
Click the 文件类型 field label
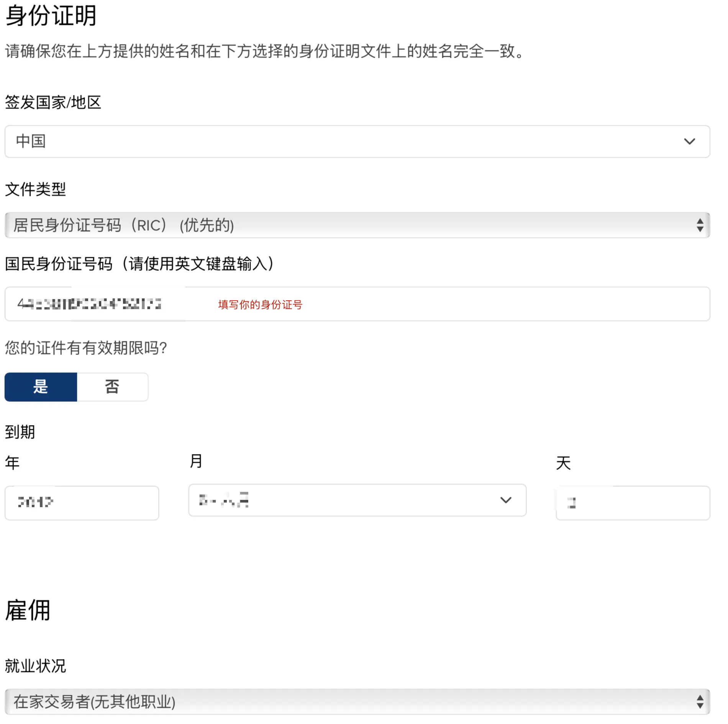click(x=35, y=189)
